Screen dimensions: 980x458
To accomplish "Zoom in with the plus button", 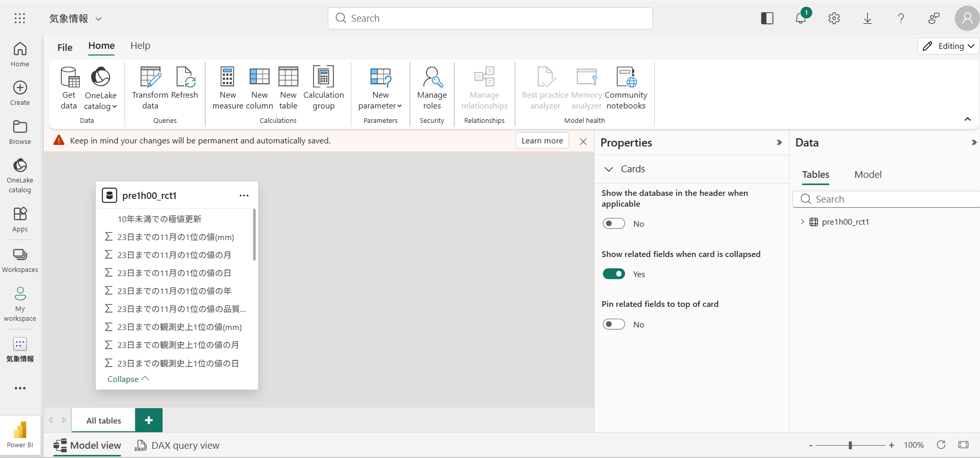I will point(892,445).
